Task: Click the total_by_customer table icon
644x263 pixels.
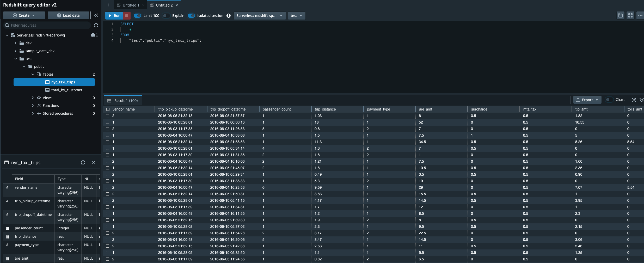Action: point(47,90)
